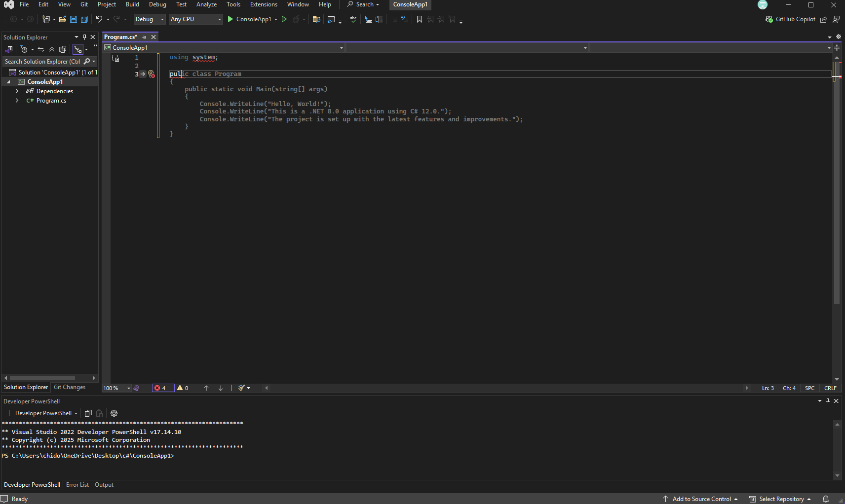This screenshot has width=845, height=504.
Task: Toggle a bookmark on the current line
Action: (420, 19)
